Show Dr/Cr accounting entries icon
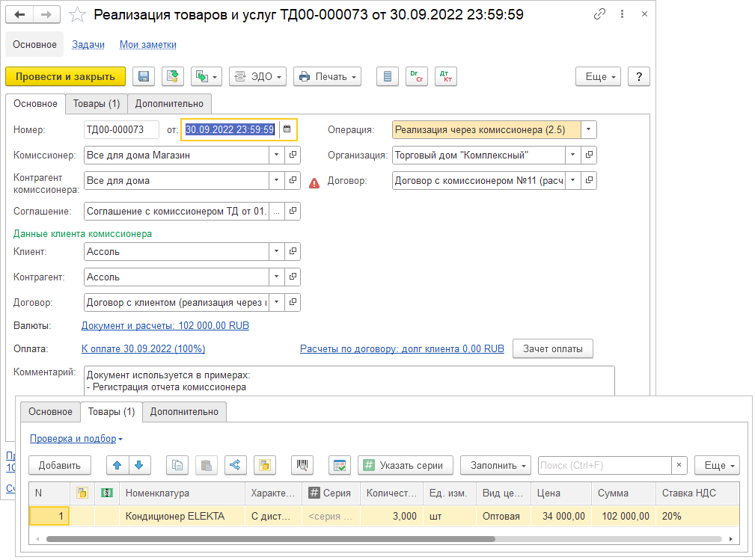755x560 pixels. coord(417,76)
